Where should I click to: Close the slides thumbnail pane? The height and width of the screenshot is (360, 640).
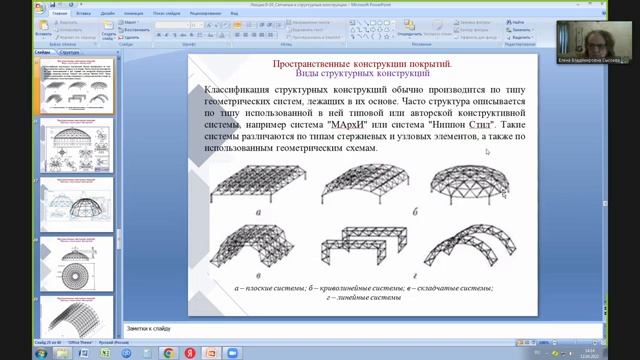[x=118, y=52]
